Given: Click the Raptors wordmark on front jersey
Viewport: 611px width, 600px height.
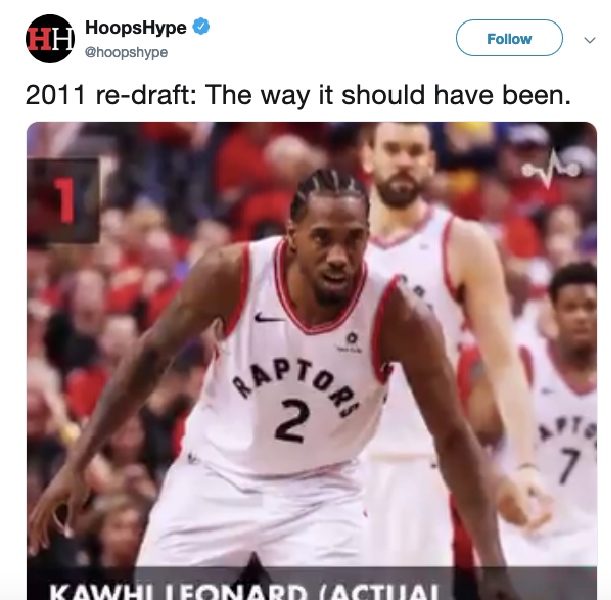Looking at the screenshot, I should tap(300, 384).
